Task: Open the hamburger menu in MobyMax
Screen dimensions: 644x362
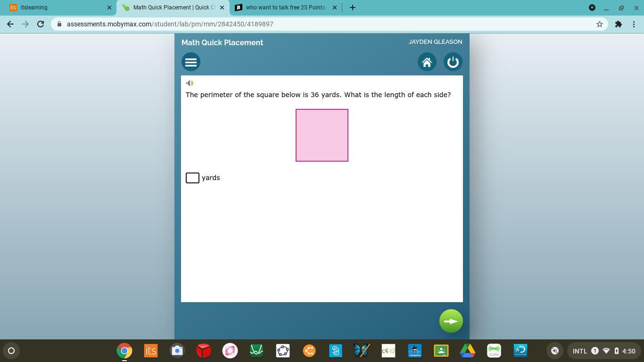Action: point(191,62)
